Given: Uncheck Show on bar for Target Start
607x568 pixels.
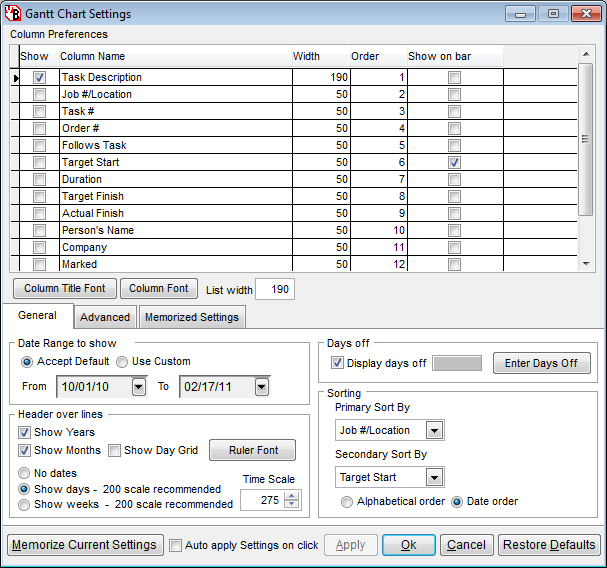Looking at the screenshot, I should pyautogui.click(x=455, y=162).
